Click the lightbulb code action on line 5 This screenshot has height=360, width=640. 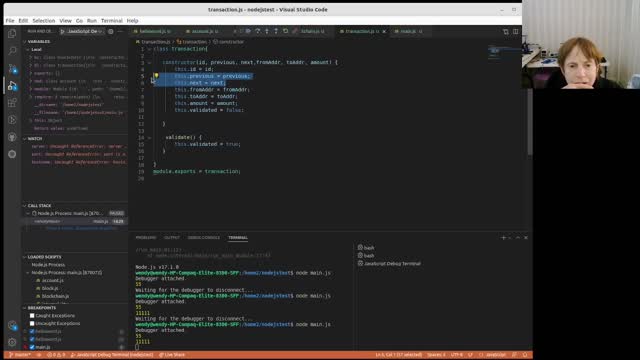[x=156, y=76]
